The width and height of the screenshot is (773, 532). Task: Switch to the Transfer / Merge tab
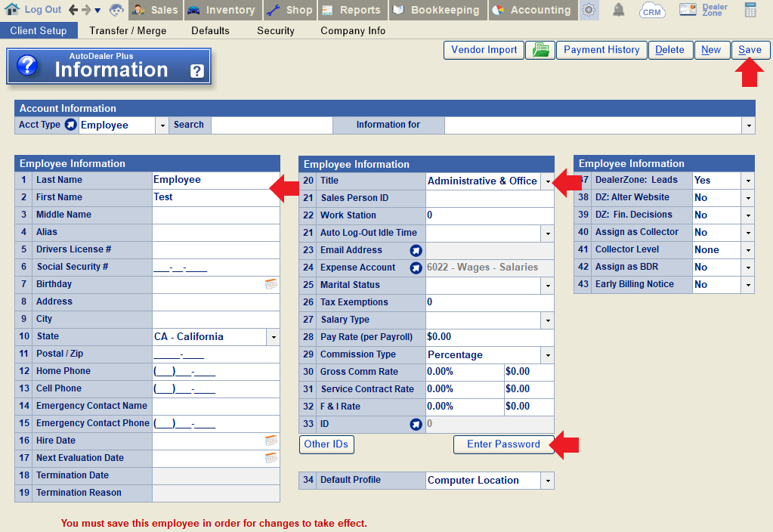click(128, 30)
